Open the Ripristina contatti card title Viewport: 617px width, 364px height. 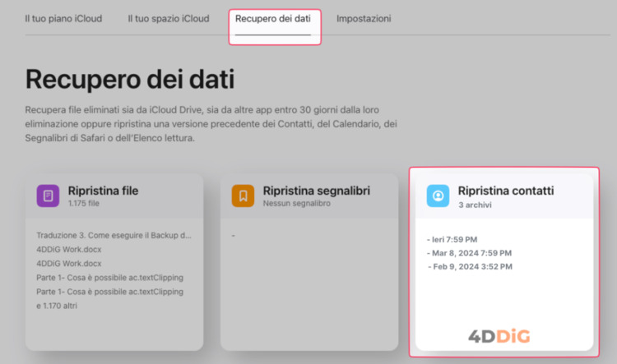(x=506, y=191)
